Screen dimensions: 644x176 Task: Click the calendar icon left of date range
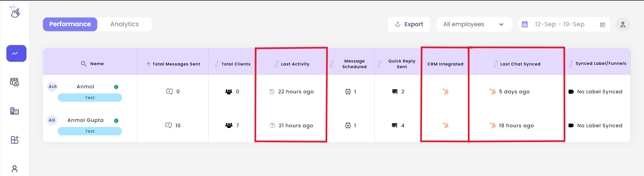click(x=525, y=24)
